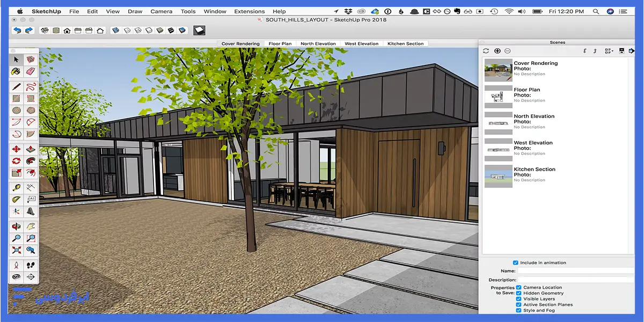
Task: Open the scenes view options dropdown
Action: pos(609,51)
